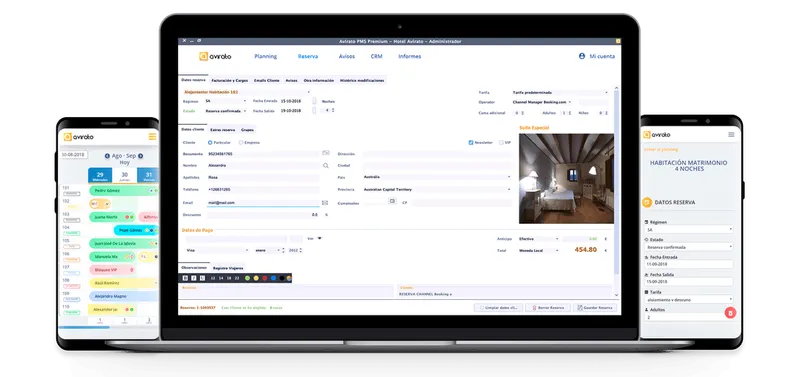Tap the red delete button on the right phone
This screenshot has width=800, height=377.
(730, 313)
